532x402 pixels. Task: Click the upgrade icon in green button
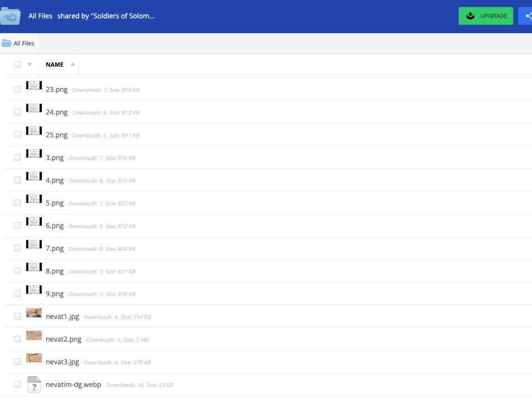(470, 16)
